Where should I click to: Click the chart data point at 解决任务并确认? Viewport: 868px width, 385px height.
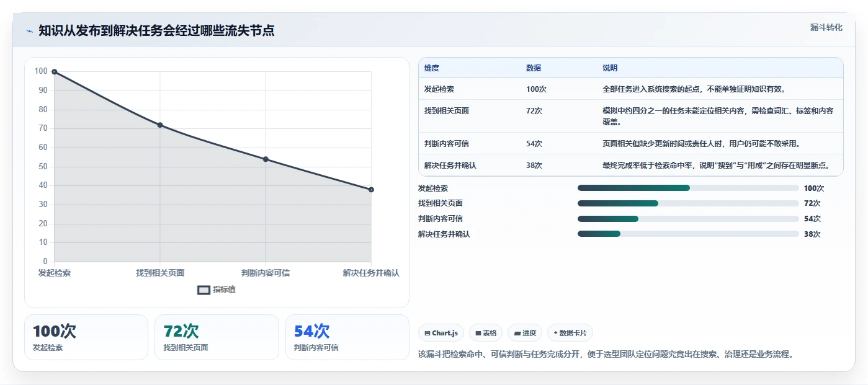tap(371, 190)
